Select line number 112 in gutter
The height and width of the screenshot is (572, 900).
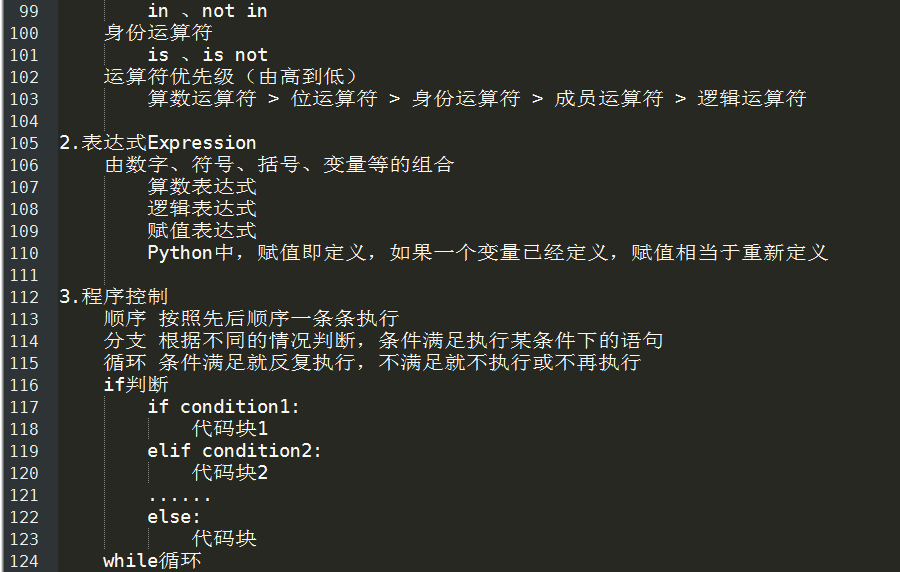[x=24, y=297]
